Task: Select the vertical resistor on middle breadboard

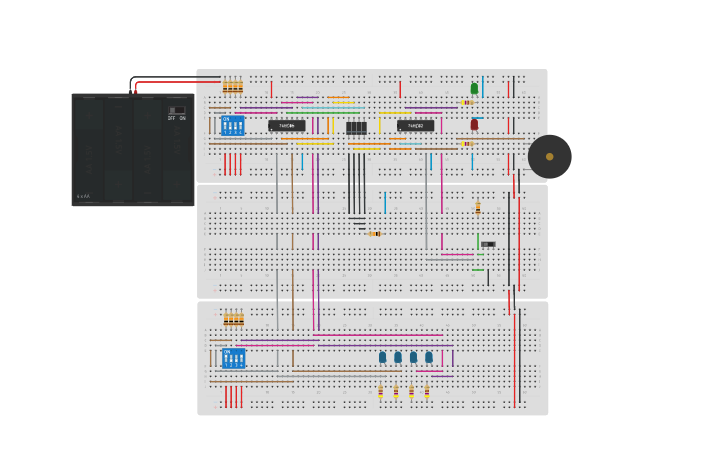Action: click(x=478, y=208)
